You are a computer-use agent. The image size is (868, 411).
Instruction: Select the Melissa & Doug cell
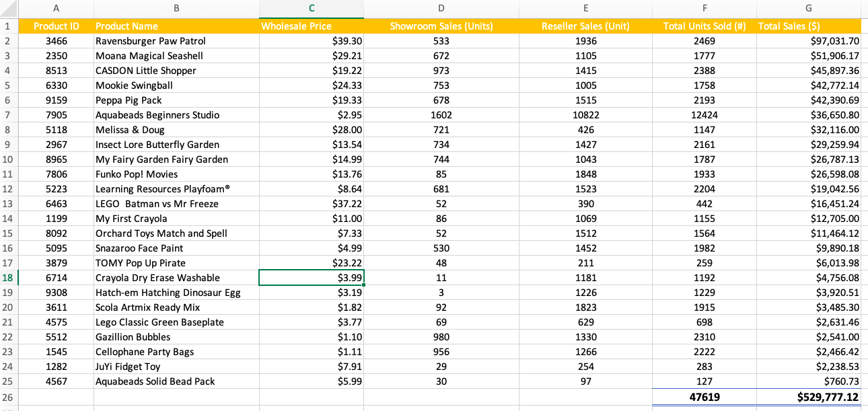(x=176, y=130)
